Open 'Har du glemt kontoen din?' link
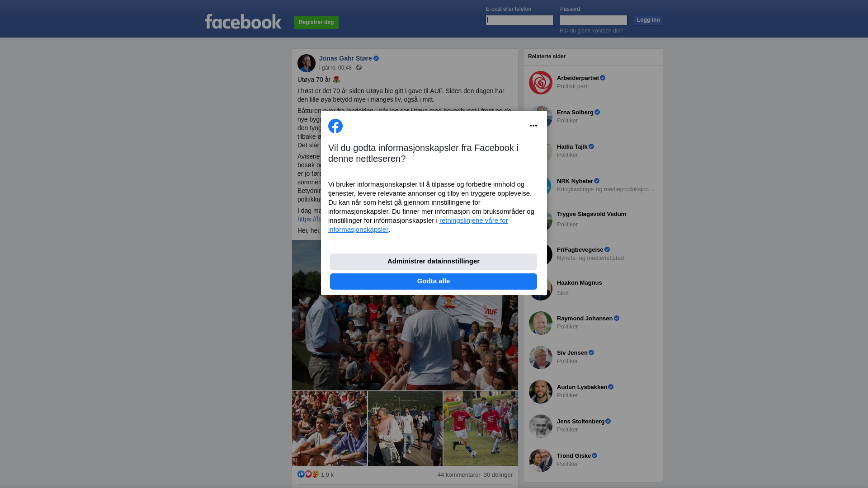868x488 pixels. tap(591, 31)
